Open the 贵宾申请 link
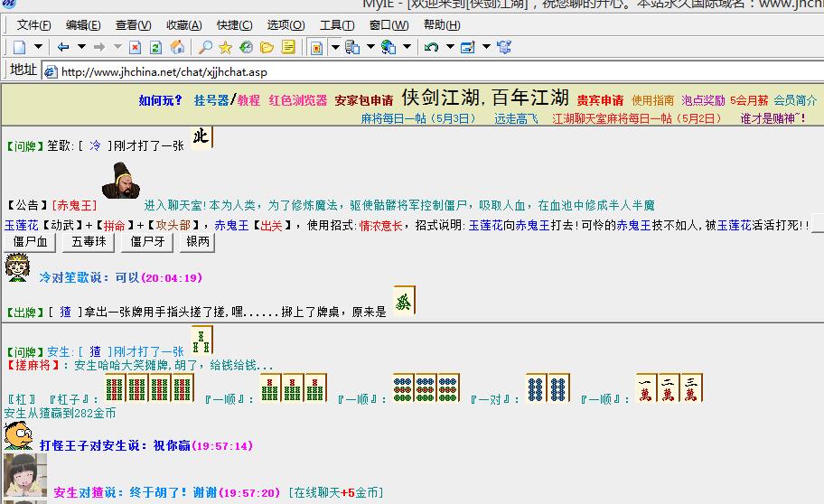This screenshot has width=824, height=504. [600, 100]
